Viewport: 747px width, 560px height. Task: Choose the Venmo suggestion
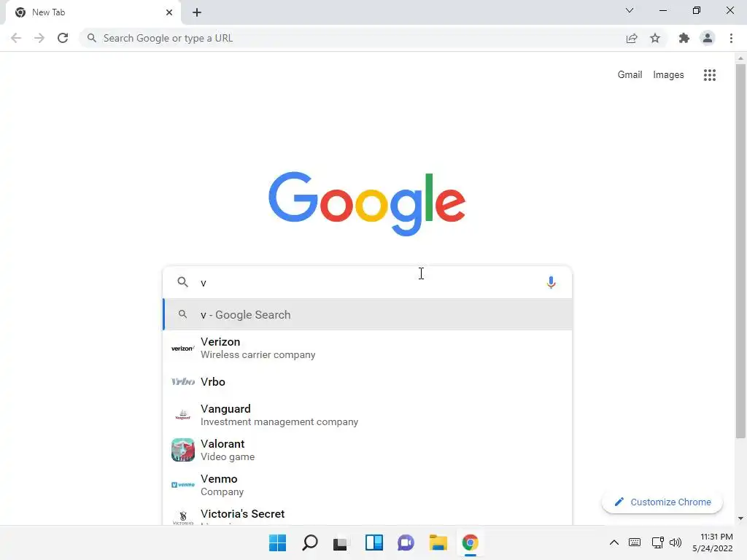click(x=368, y=485)
